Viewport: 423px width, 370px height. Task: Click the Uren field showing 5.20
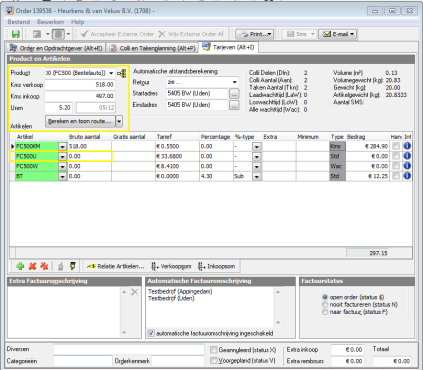pos(58,108)
